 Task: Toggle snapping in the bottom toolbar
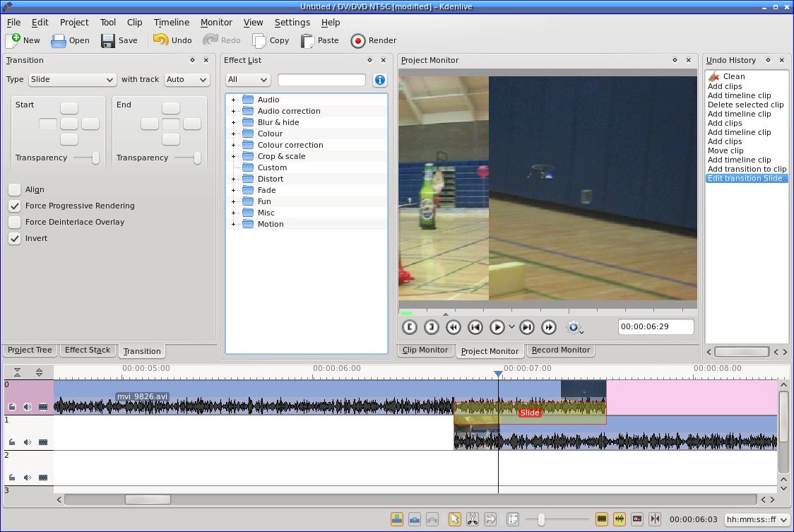655,519
